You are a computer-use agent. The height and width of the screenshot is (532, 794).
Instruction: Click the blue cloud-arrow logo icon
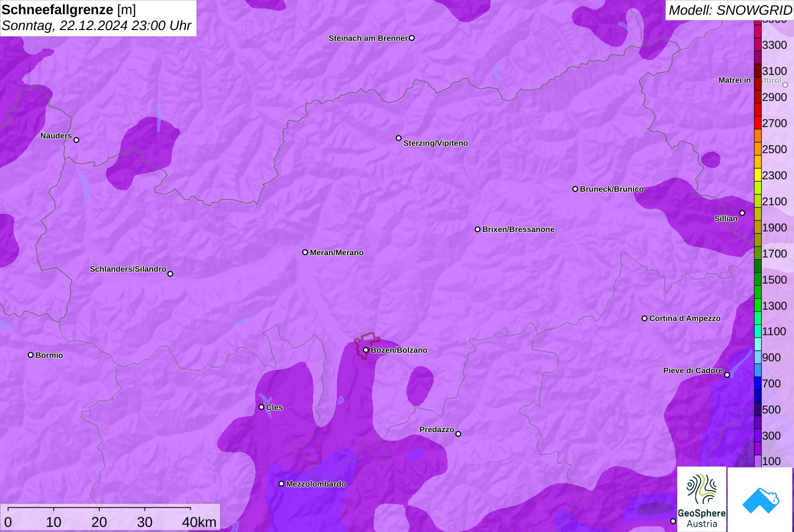tap(761, 500)
